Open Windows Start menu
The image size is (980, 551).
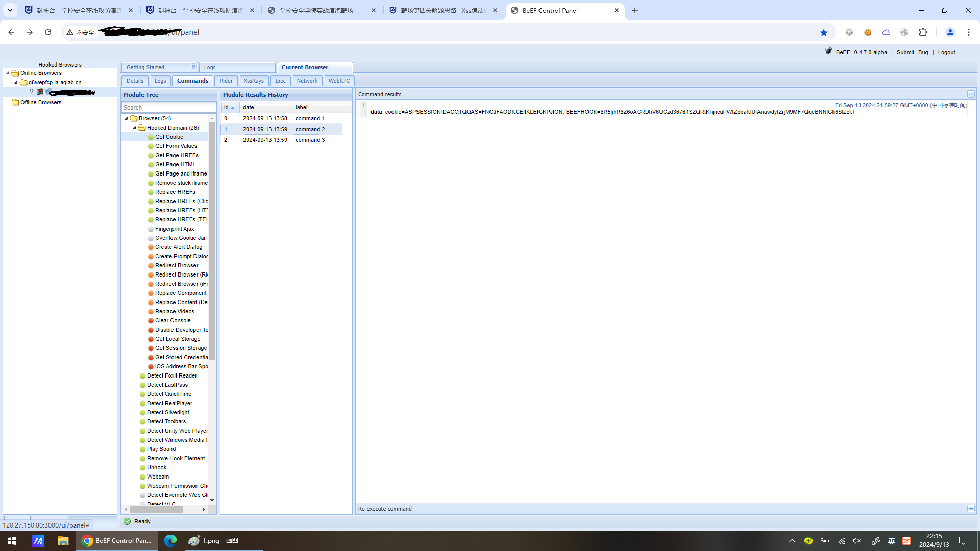click(12, 541)
